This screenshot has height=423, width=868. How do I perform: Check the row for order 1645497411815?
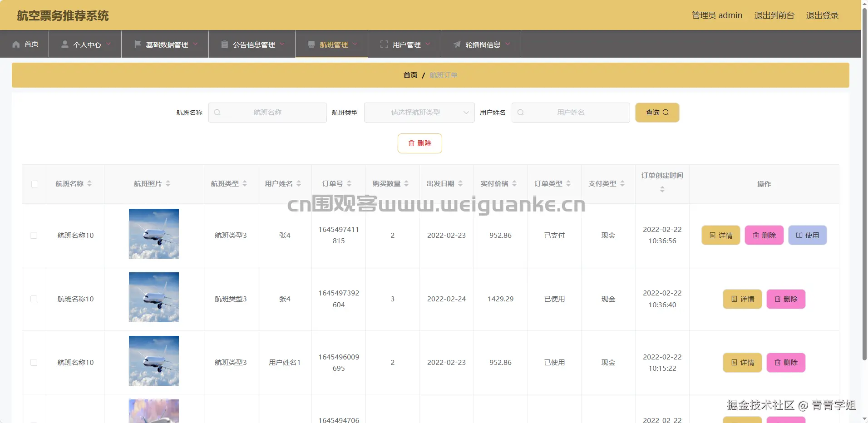[34, 236]
